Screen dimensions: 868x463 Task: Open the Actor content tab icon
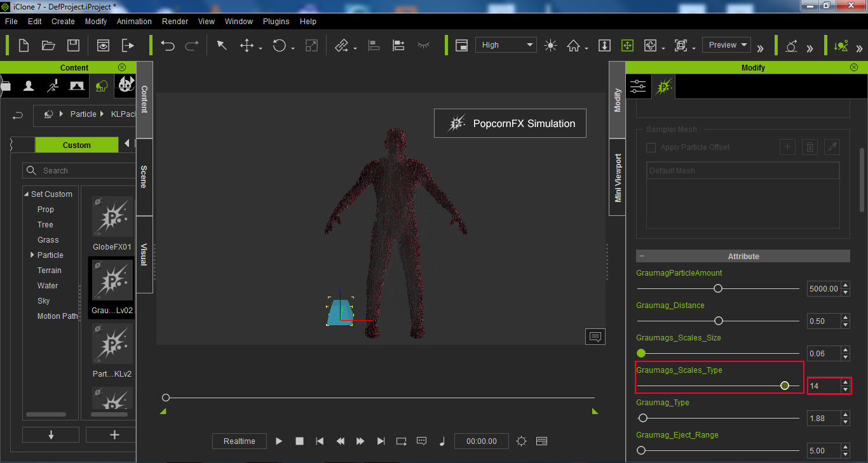click(29, 86)
